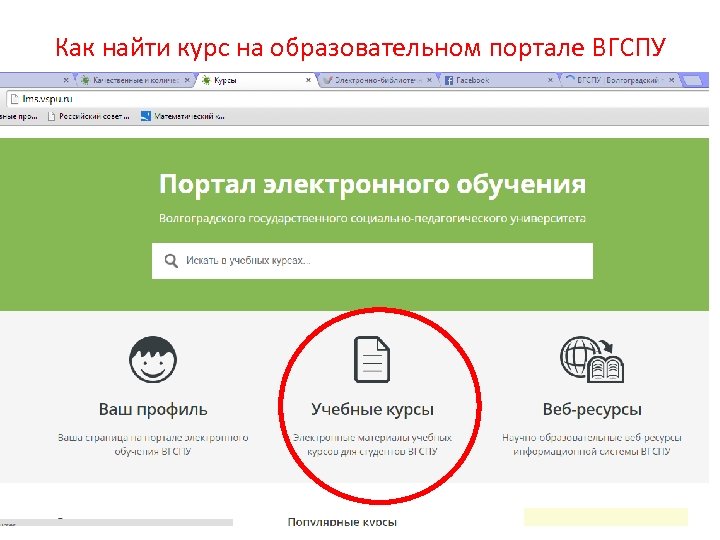Close the ВГСПУ Волгоградский tab

coord(671,80)
